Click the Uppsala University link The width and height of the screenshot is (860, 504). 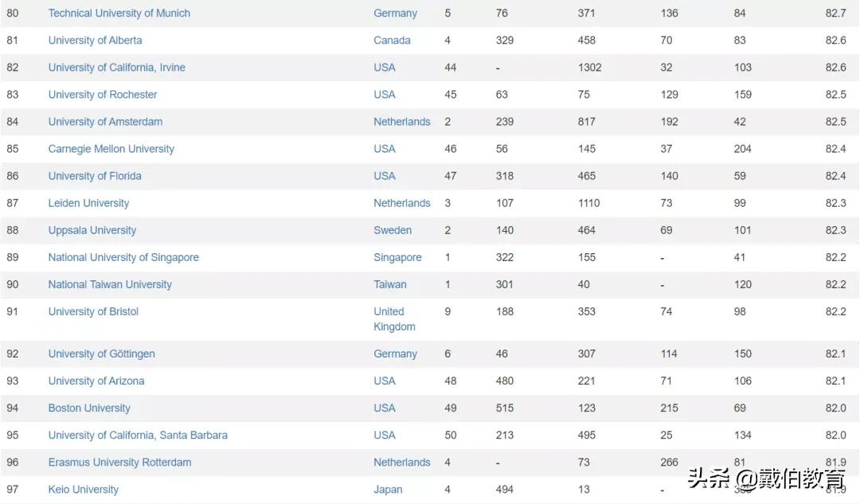[92, 230]
